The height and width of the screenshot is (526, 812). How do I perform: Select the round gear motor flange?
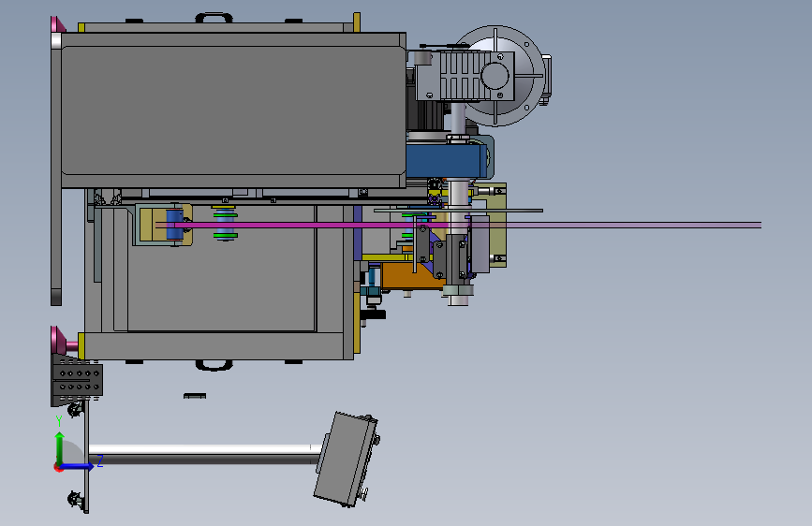pyautogui.click(x=497, y=76)
